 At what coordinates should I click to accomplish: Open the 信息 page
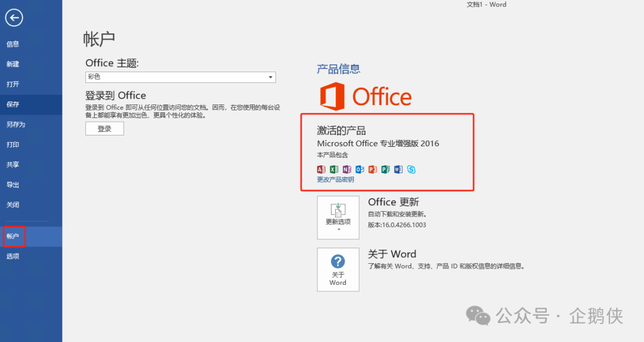point(31,44)
